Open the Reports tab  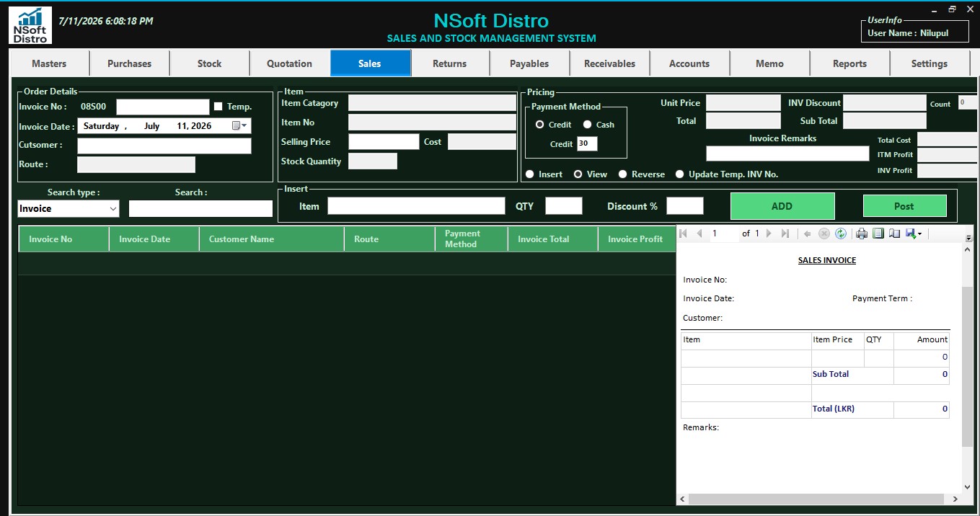[x=850, y=63]
